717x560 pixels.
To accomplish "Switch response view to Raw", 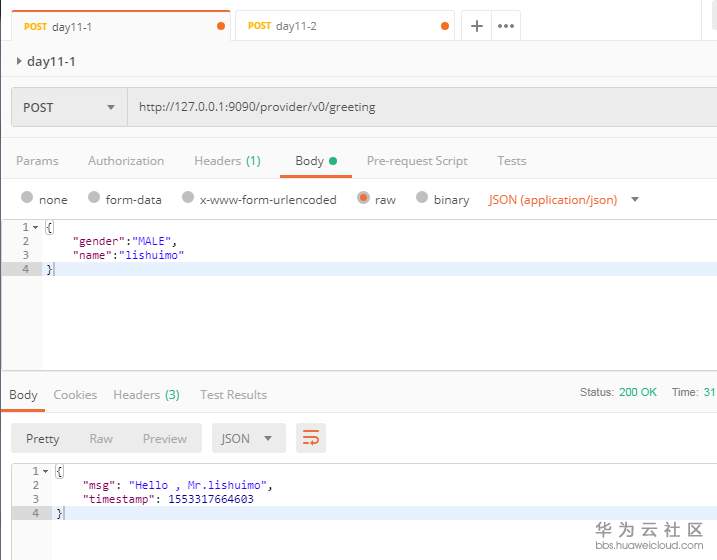I will click(x=101, y=439).
